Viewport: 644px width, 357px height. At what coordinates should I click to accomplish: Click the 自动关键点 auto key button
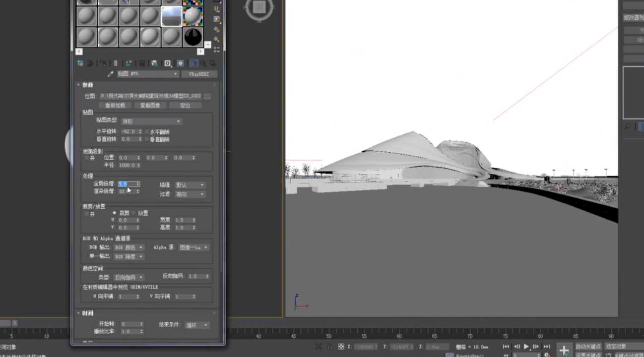tap(588, 347)
